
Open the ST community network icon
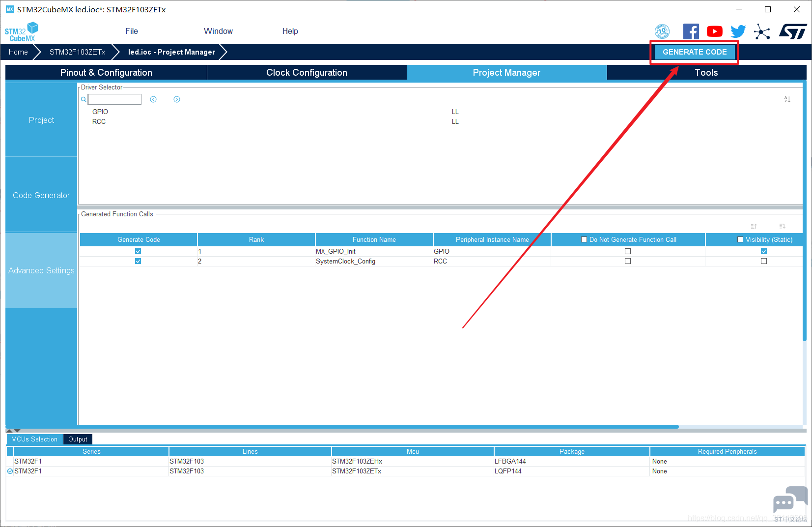point(762,31)
